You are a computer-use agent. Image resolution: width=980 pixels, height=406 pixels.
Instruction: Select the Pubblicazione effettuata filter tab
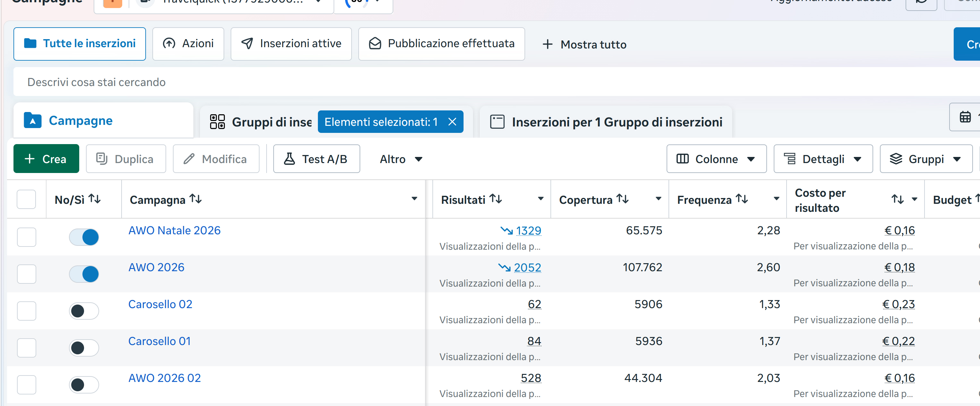441,43
